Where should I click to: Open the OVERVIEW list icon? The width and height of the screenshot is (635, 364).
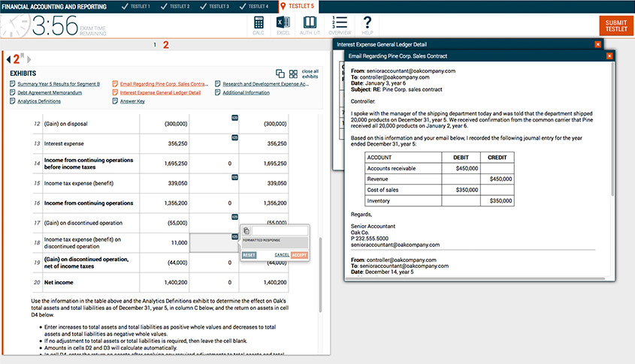[x=340, y=25]
